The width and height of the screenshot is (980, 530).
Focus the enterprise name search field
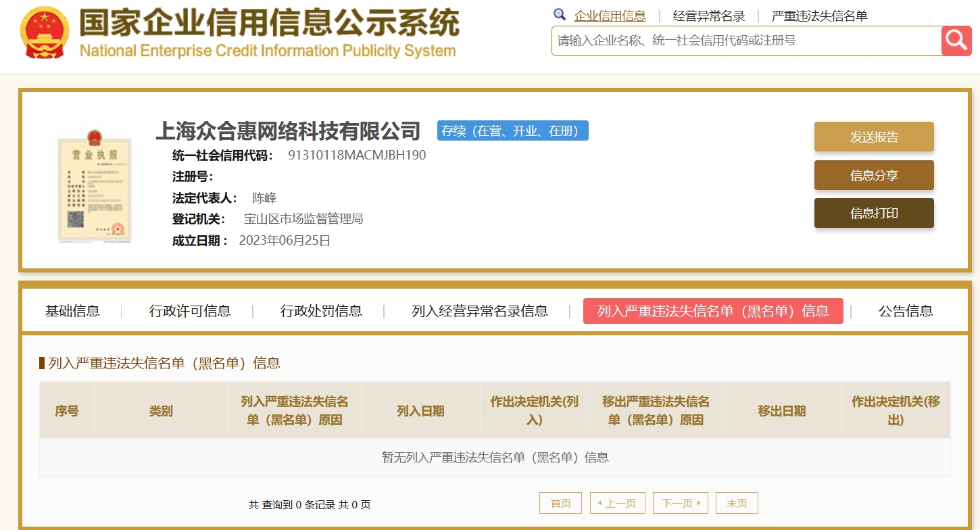(746, 41)
